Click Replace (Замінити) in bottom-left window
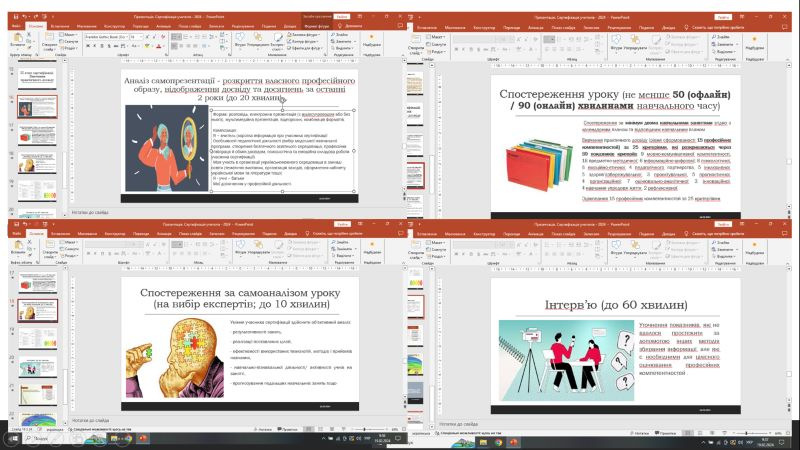This screenshot has height=450, width=800. [343, 248]
